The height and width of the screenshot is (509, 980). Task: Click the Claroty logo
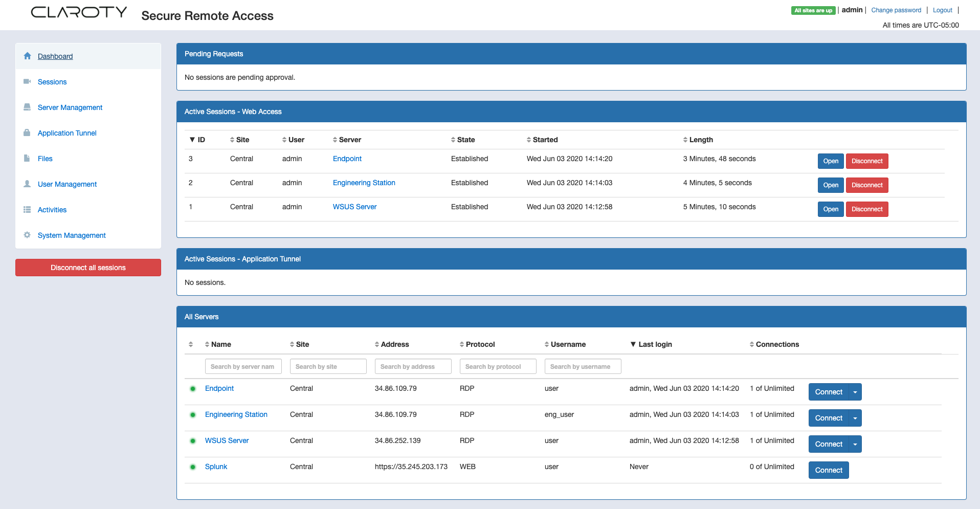(78, 12)
